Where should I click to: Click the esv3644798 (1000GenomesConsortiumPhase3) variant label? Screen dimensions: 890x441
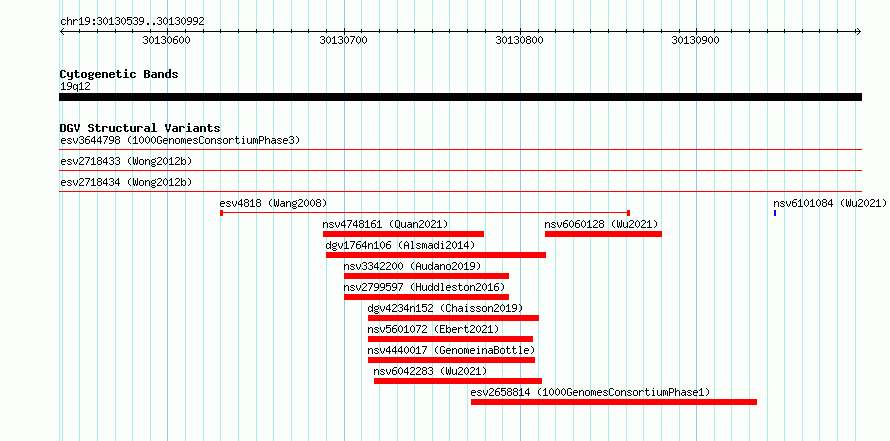pyautogui.click(x=180, y=140)
